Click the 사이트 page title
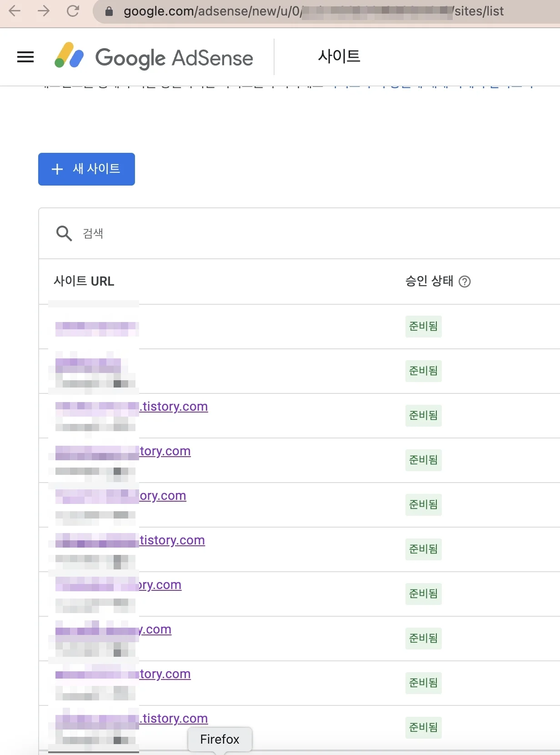The height and width of the screenshot is (755, 560). pyautogui.click(x=338, y=56)
